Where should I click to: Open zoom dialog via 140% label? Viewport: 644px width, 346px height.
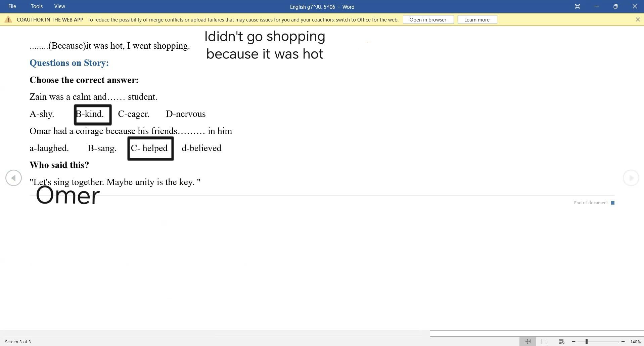(635, 342)
